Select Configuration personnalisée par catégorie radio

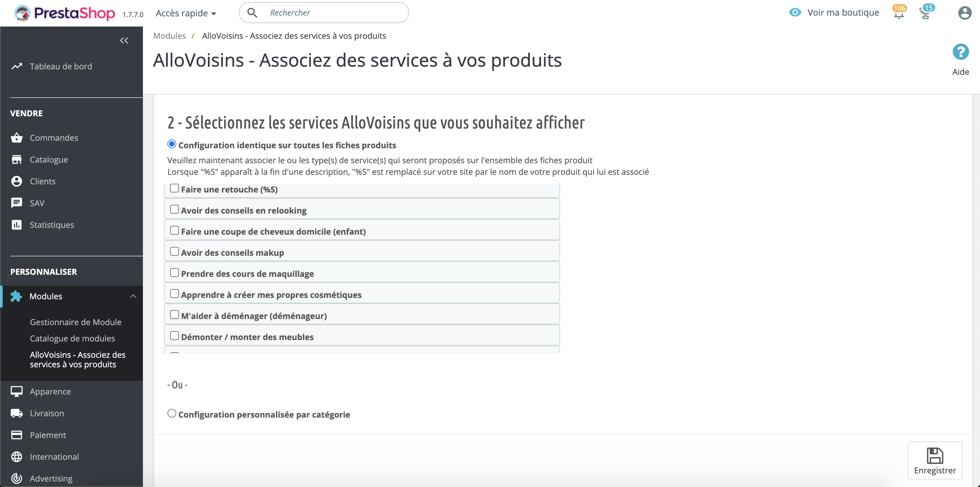click(171, 413)
